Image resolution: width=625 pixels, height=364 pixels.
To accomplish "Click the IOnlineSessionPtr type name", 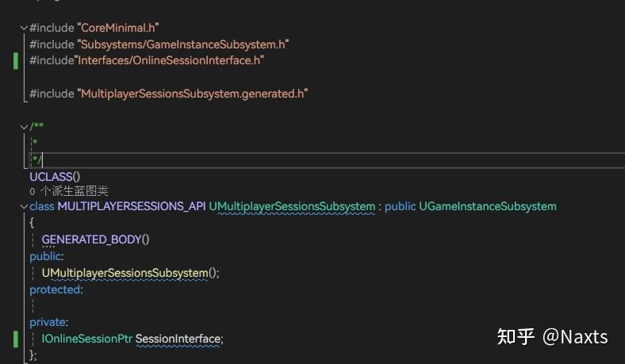I will [86, 339].
